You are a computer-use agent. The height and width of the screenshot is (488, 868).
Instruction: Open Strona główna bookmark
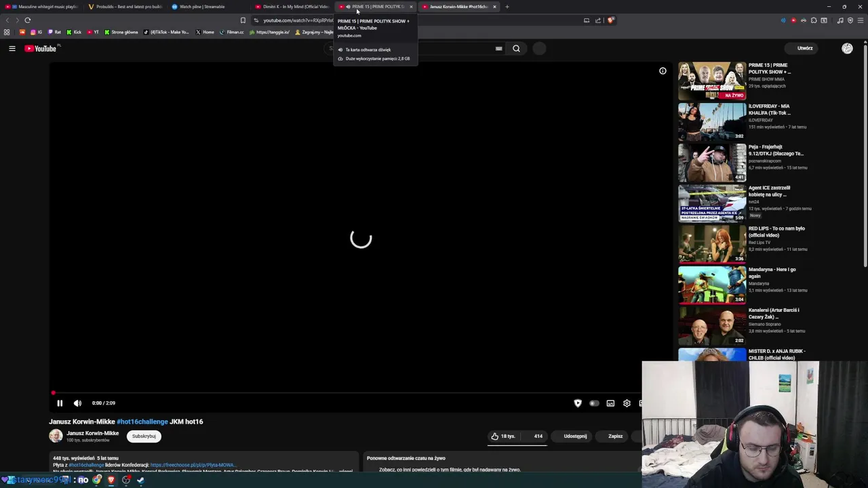click(x=122, y=32)
